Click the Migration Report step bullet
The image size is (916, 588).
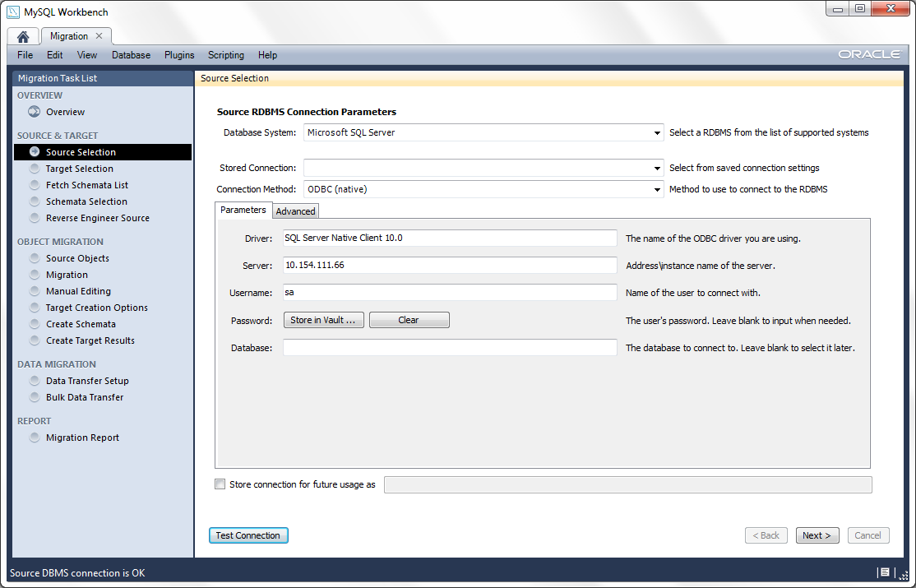(x=35, y=438)
